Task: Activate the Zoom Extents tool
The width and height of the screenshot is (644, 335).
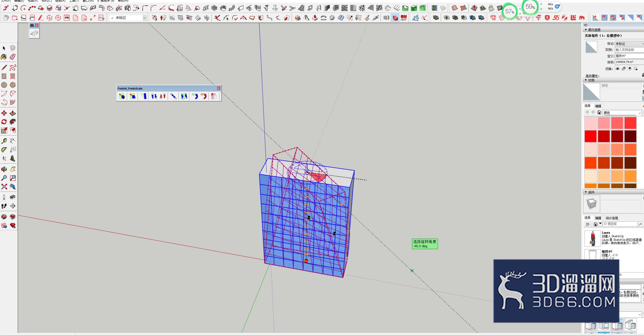Action: click(4, 186)
